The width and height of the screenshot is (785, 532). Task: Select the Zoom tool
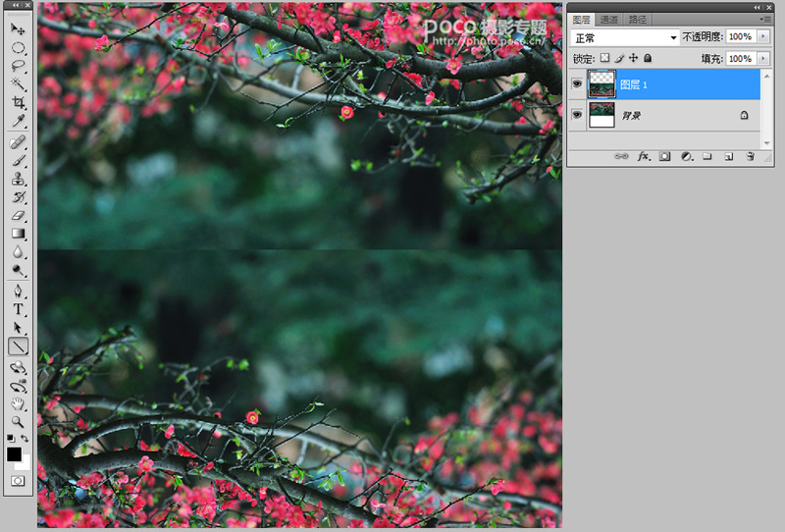tap(18, 422)
